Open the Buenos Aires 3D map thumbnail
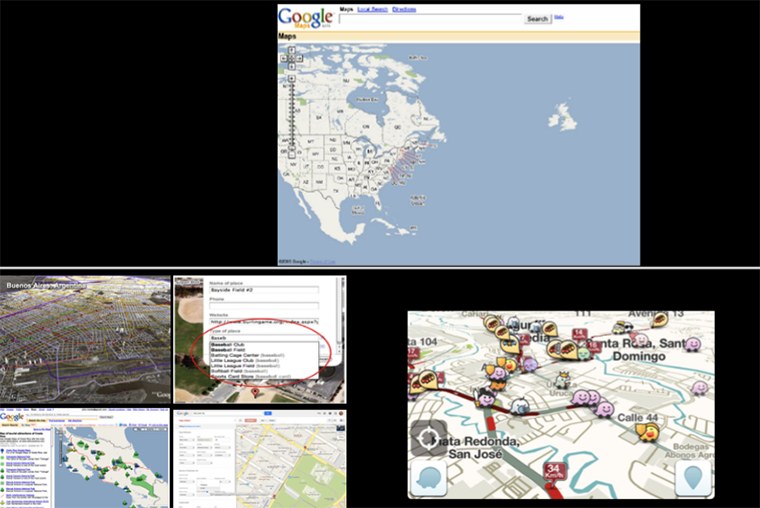This screenshot has width=760, height=508. click(85, 339)
